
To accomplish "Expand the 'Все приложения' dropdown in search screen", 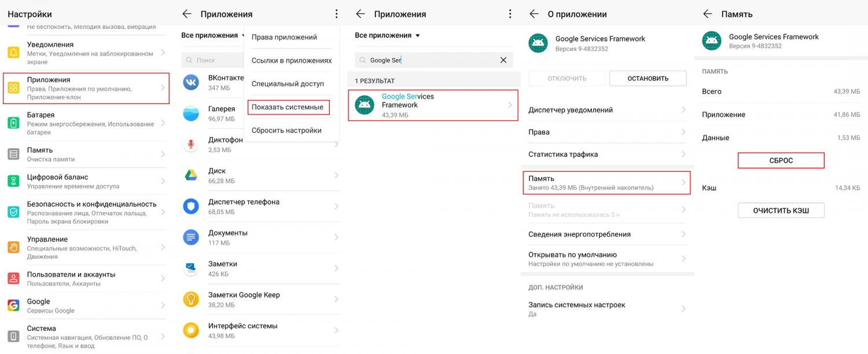I will point(387,35).
